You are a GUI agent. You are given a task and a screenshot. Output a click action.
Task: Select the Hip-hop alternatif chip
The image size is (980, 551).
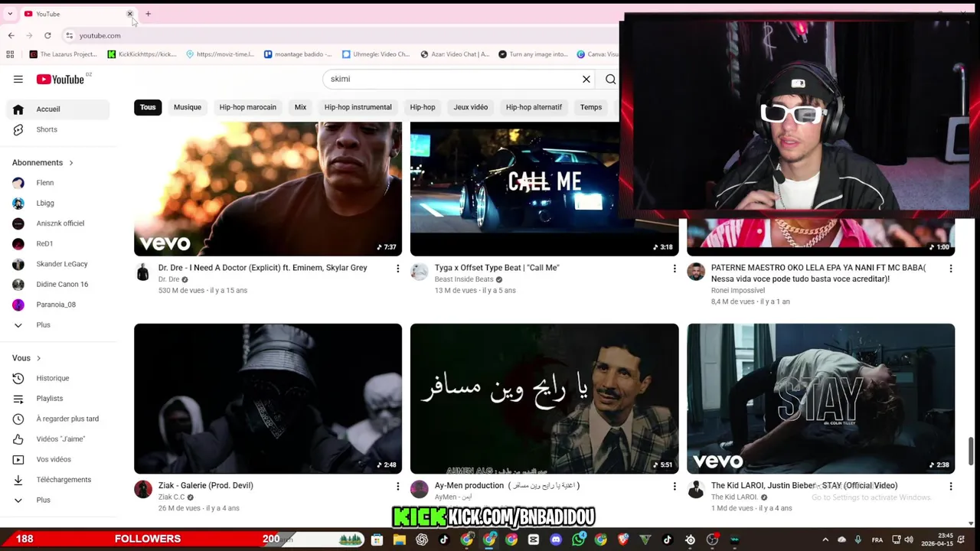534,107
